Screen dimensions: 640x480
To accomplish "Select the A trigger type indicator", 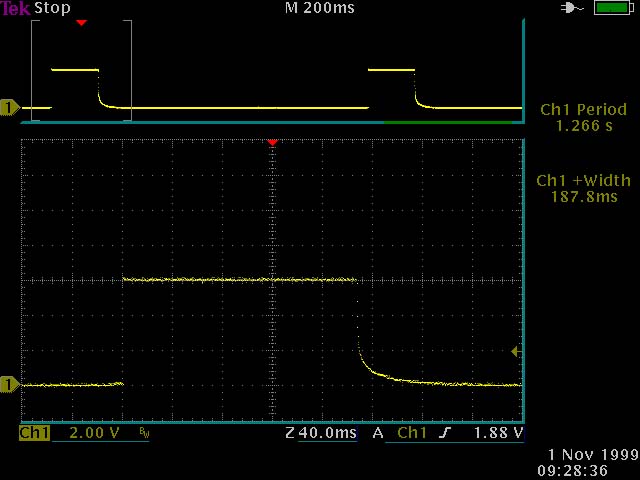I will (x=378, y=433).
